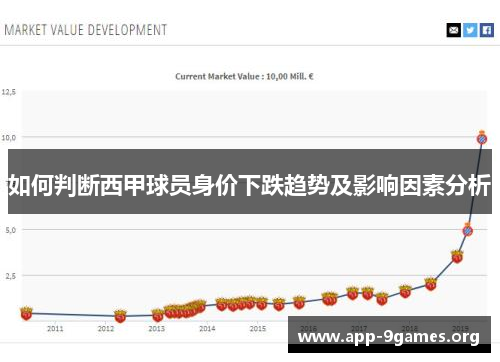Click the '12,5' y-axis label
The image size is (500, 362).
(x=9, y=92)
